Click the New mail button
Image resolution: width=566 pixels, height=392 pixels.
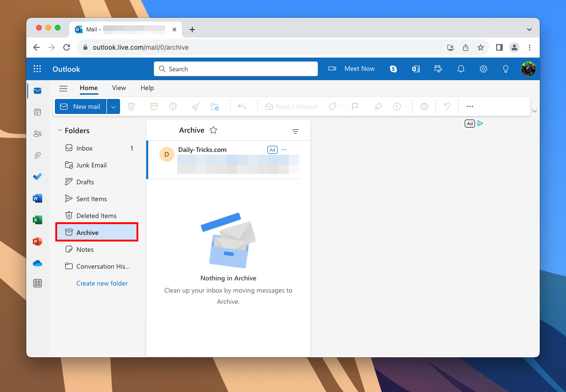81,106
